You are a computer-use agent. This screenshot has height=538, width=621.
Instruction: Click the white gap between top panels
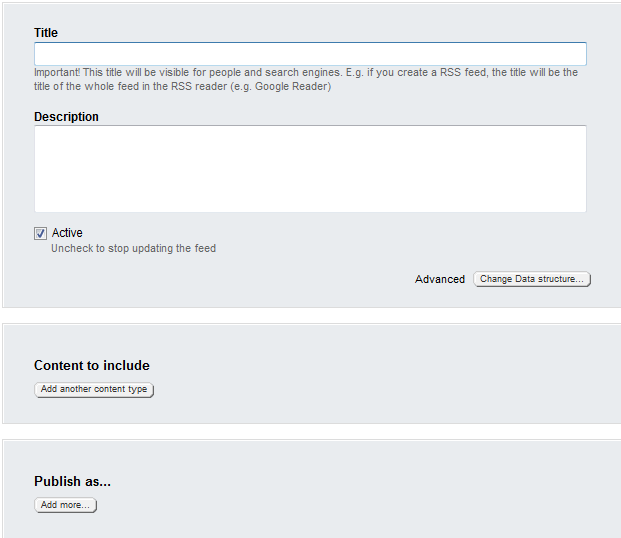(310, 315)
